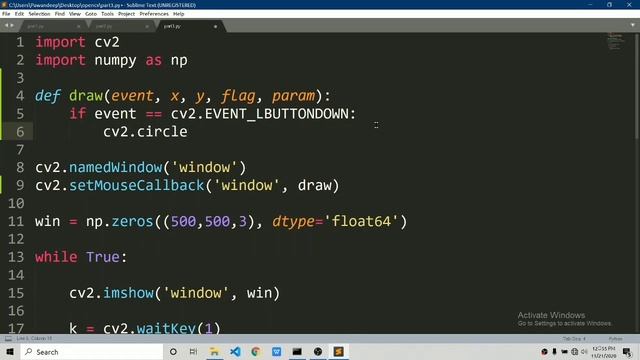Click 'imshow' on line 15
The image size is (640, 360).
click(x=128, y=293)
